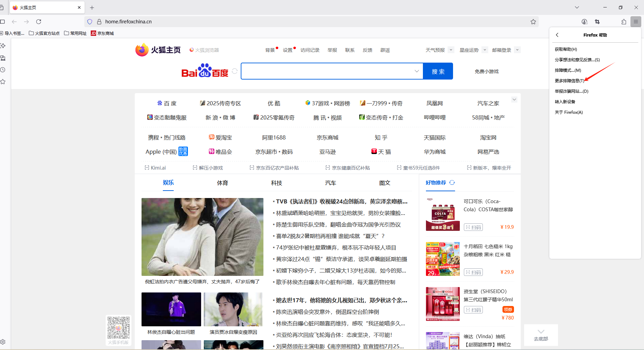644x350 pixels.
Task: Click 扫码 for the ¥19.9 product
Action: pyautogui.click(x=473, y=227)
